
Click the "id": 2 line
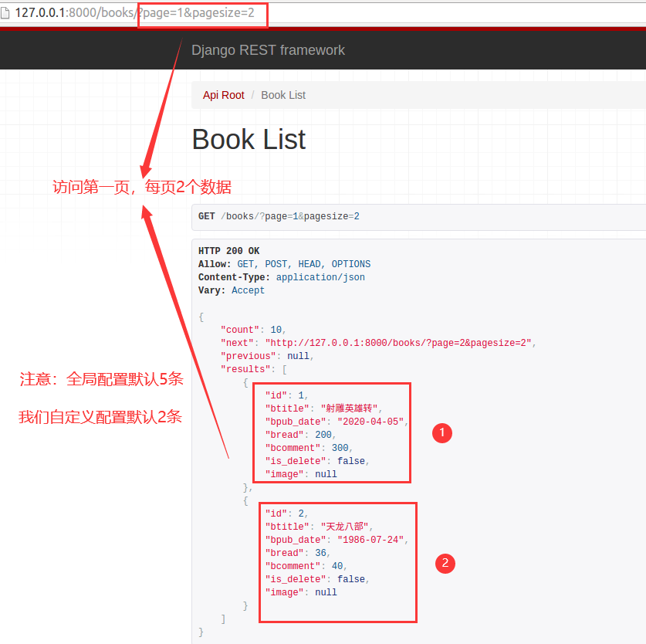pyautogui.click(x=286, y=514)
